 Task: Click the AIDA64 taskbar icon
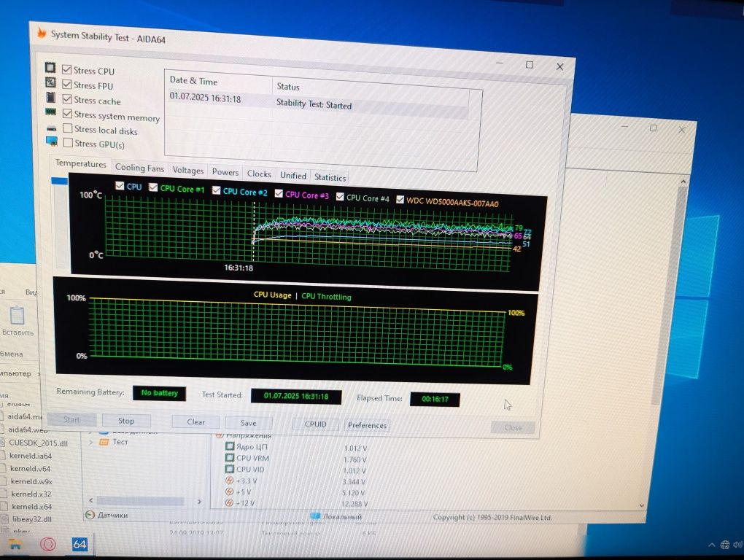pos(80,545)
